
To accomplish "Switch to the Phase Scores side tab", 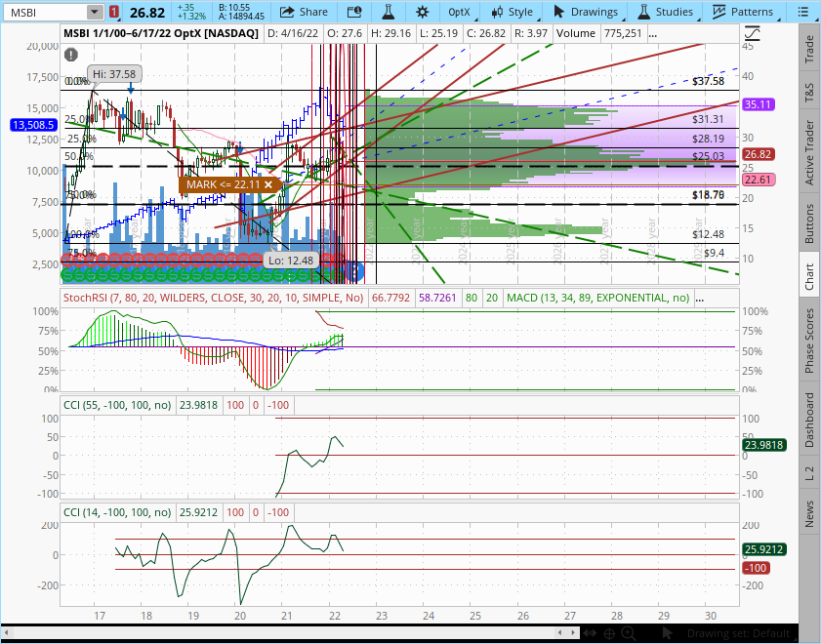I will click(x=809, y=341).
